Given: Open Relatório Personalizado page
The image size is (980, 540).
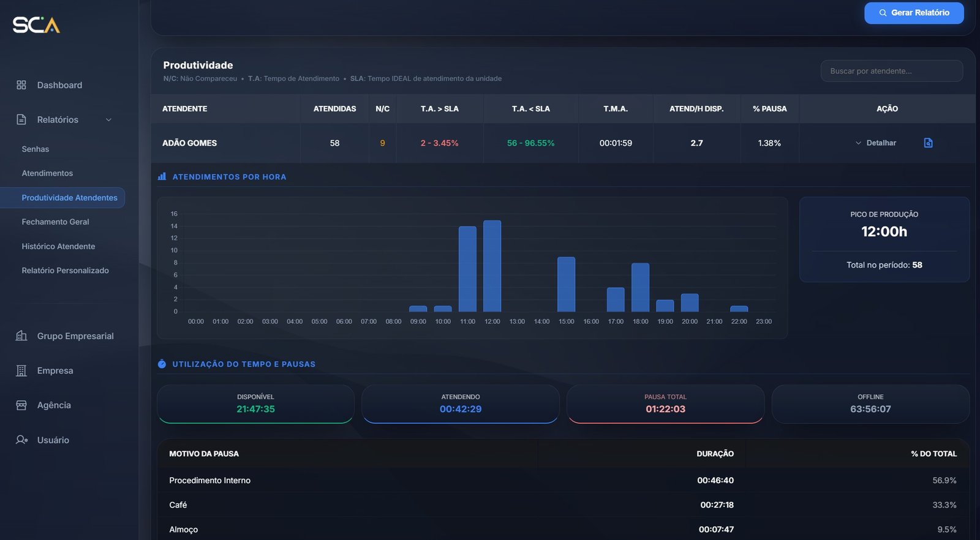Looking at the screenshot, I should click(65, 271).
